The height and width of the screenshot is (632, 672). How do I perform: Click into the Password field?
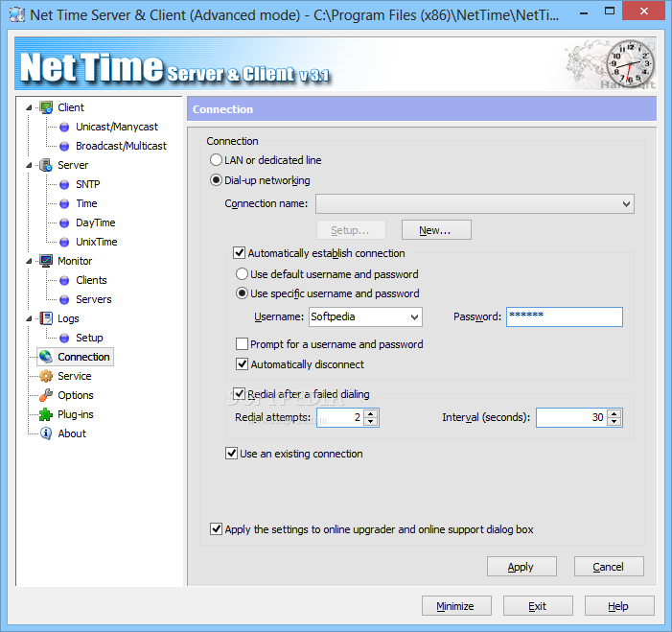click(565, 316)
